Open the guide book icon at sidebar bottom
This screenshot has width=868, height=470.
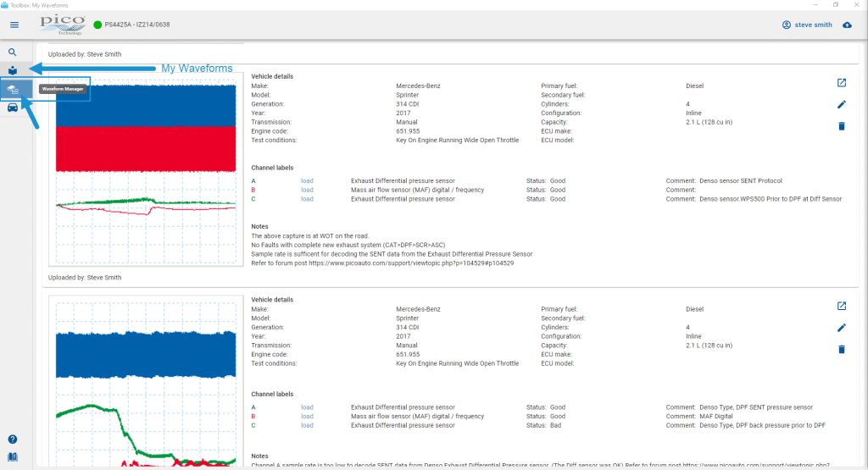(12, 457)
